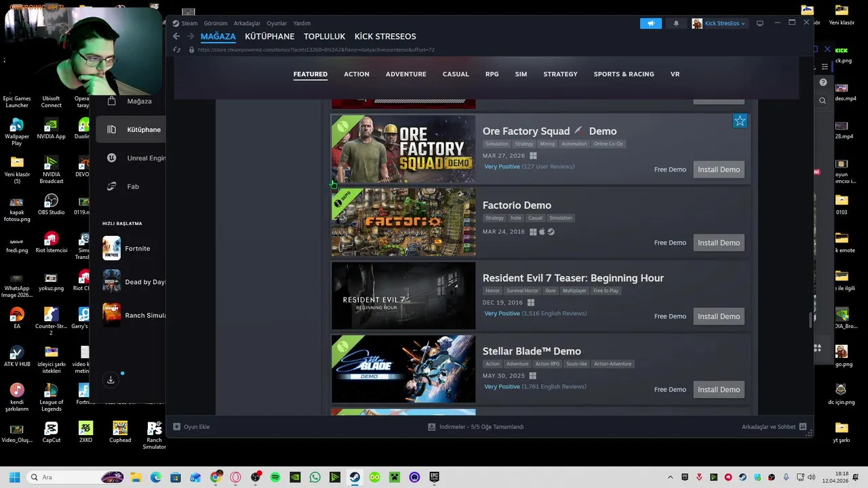
Task: Open Spotify from the taskbar
Action: 275,477
